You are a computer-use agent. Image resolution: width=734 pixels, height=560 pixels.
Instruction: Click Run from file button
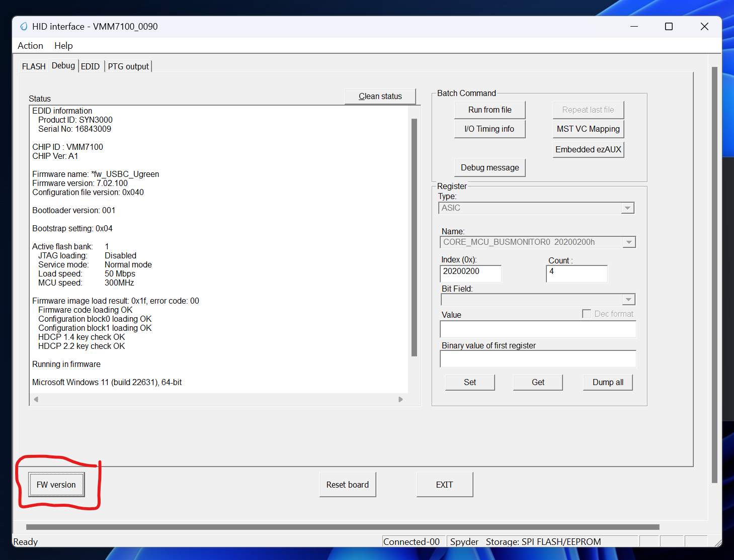[x=490, y=110]
